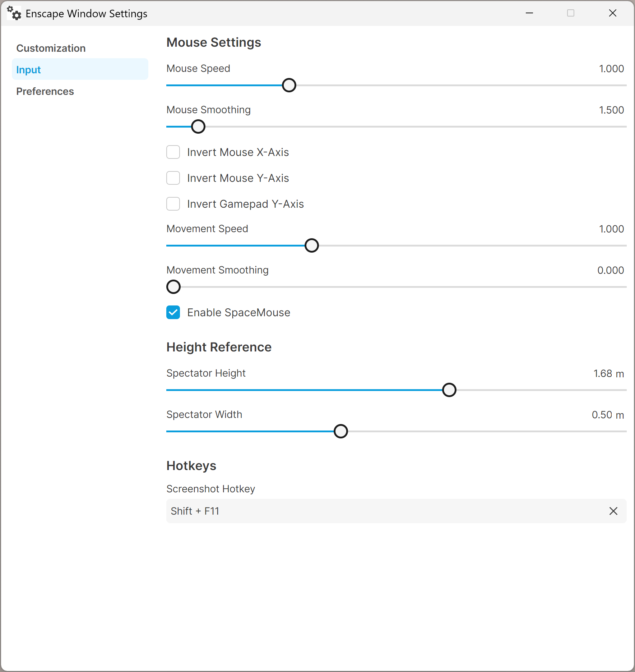This screenshot has width=635, height=672.
Task: Click the Movement Smoothing value 0.000
Action: click(x=611, y=270)
